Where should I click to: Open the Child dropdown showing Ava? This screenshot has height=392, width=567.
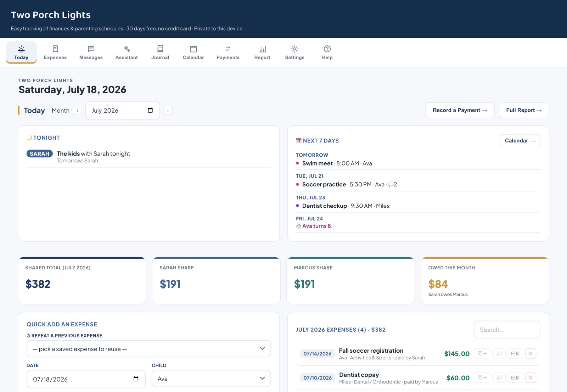pos(211,379)
